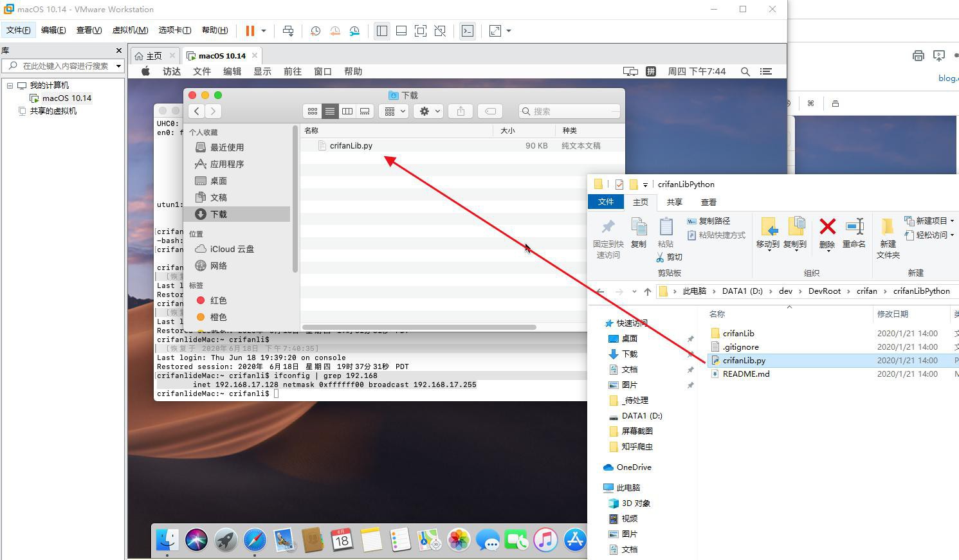The width and height of the screenshot is (959, 560).
Task: Click the Finder 搜索 search field
Action: coord(569,111)
